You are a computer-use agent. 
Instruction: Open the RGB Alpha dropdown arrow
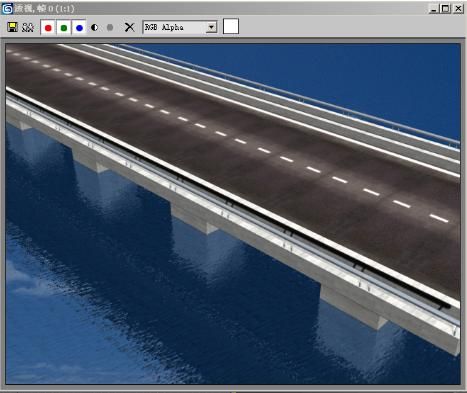[x=211, y=27]
